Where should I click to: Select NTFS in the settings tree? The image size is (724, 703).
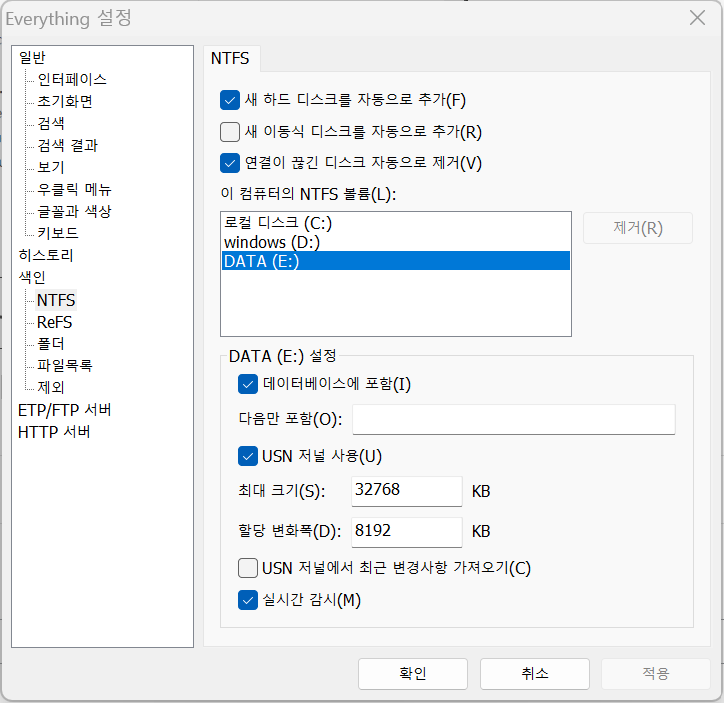[x=56, y=300]
